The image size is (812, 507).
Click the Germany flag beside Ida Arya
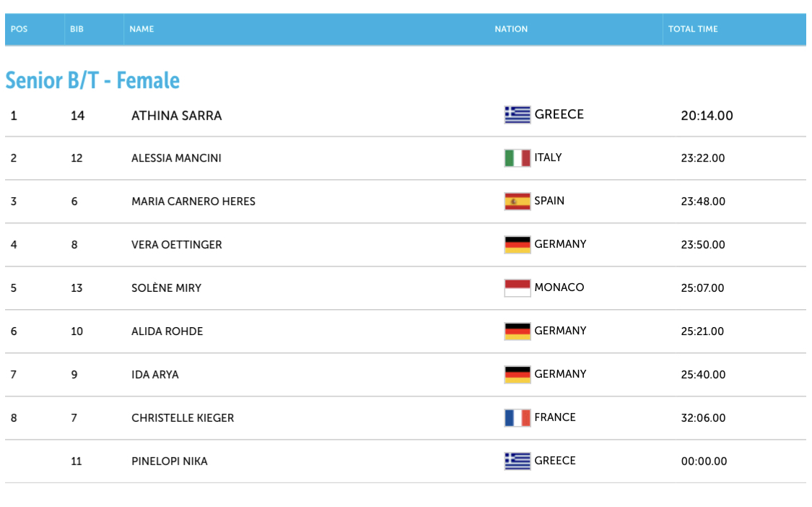(x=517, y=375)
